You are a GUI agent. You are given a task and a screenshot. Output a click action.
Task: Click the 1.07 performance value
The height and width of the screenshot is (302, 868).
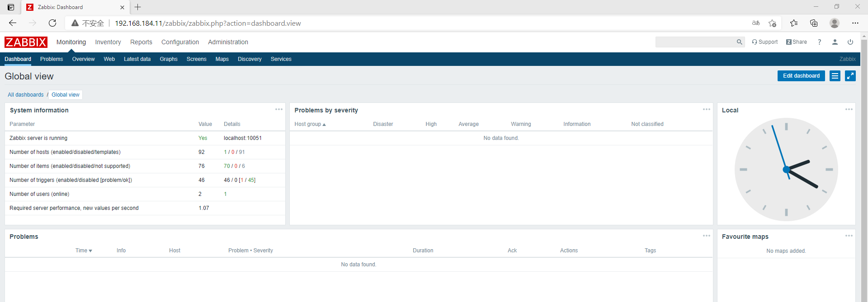click(204, 208)
